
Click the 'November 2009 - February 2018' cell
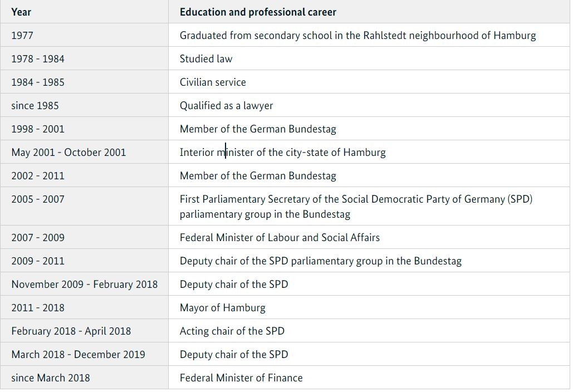pos(84,285)
